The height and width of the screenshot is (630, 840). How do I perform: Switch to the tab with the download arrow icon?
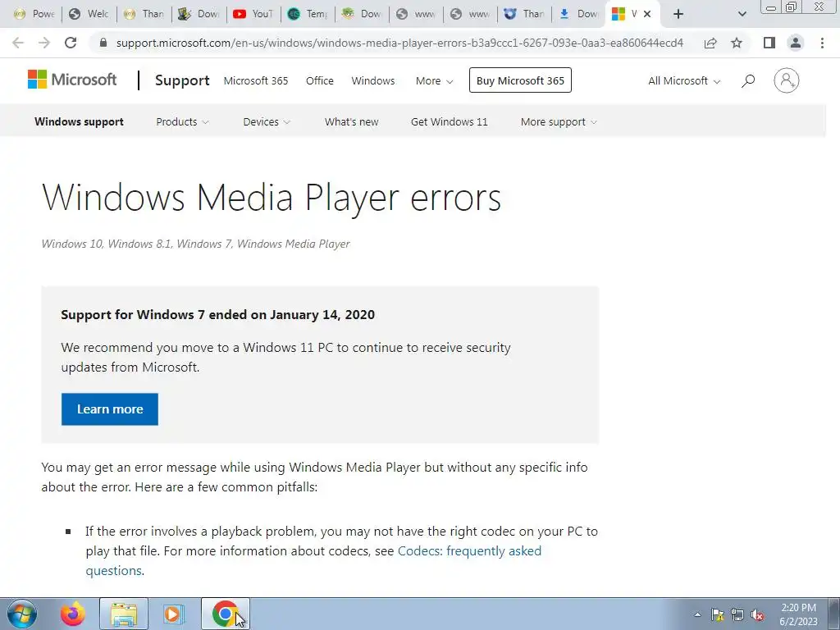pos(579,14)
